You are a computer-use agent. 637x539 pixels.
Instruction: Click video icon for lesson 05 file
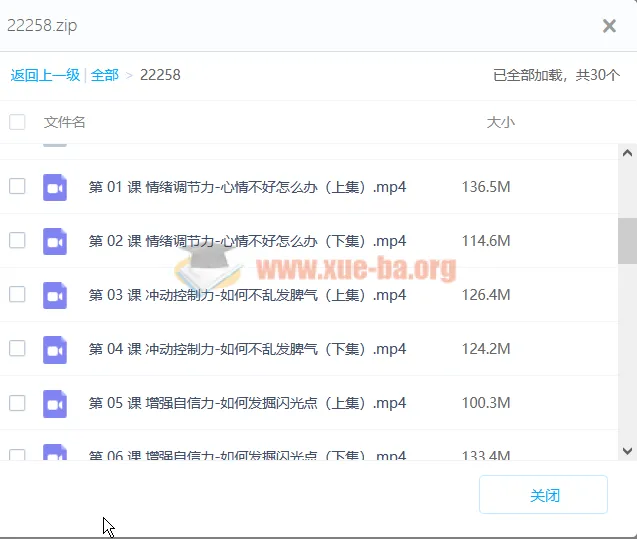[x=55, y=403]
